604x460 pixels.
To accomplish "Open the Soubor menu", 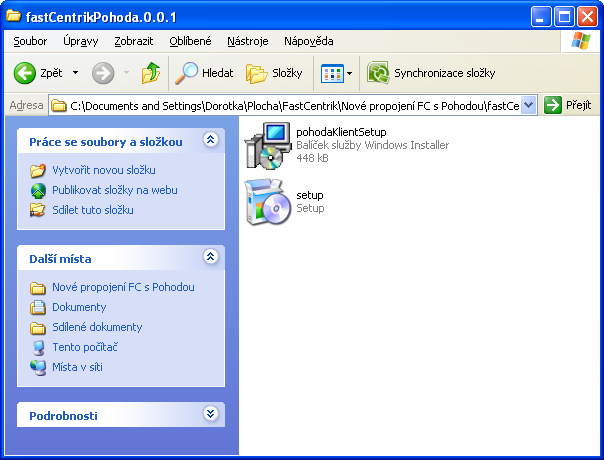I will (30, 41).
